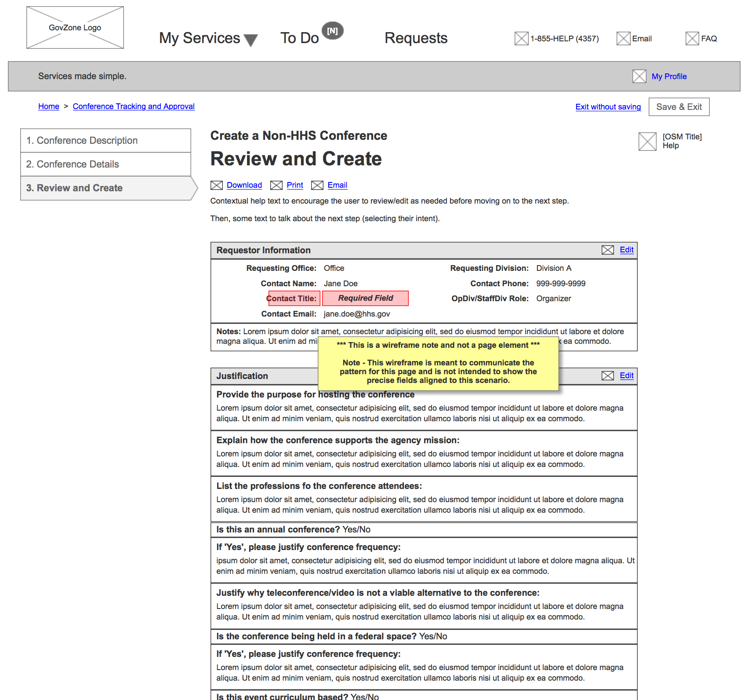Screen dimensions: 748x700
Task: Click 'Explain how the conference supports the agency mission' heading
Action: click(338, 440)
